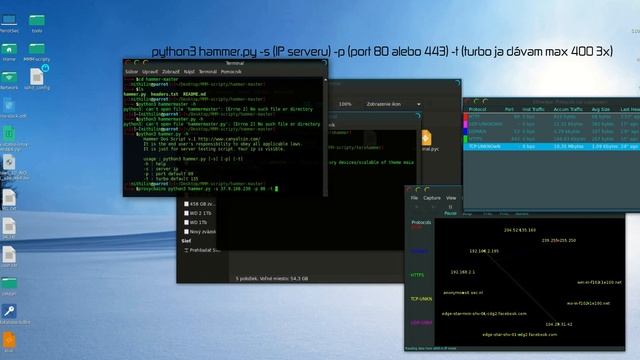Click the magenta UDP-UNKN legend entry

pos(421,323)
